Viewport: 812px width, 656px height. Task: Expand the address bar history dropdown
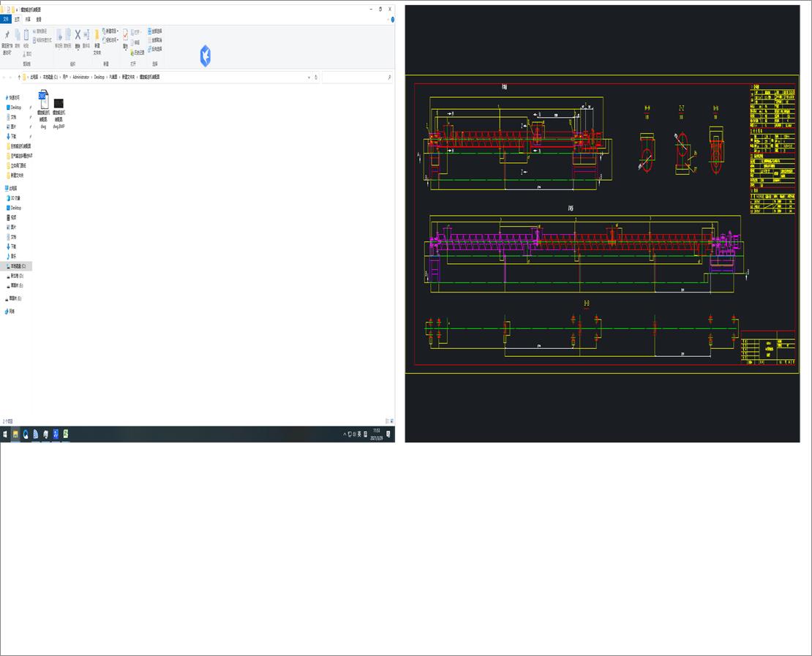coord(309,77)
